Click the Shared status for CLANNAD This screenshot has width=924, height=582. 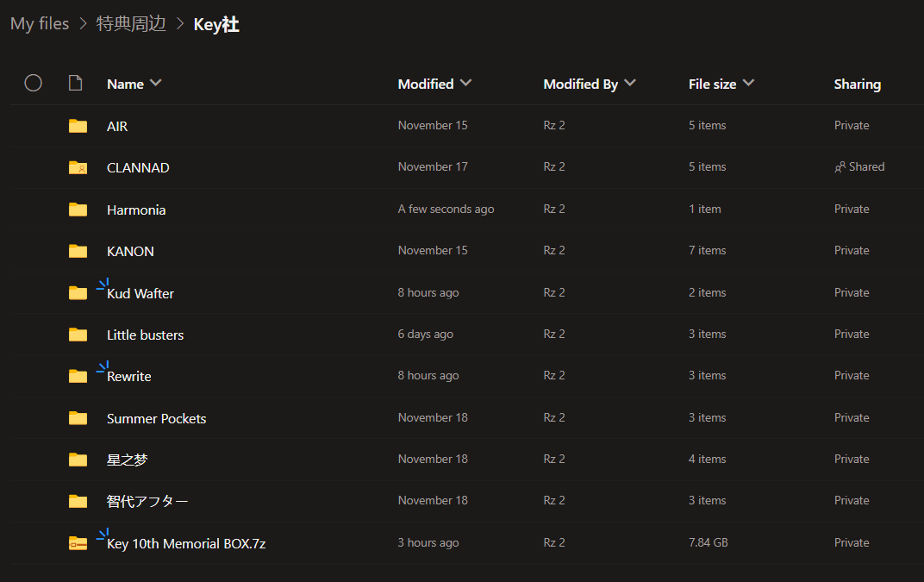tap(860, 167)
